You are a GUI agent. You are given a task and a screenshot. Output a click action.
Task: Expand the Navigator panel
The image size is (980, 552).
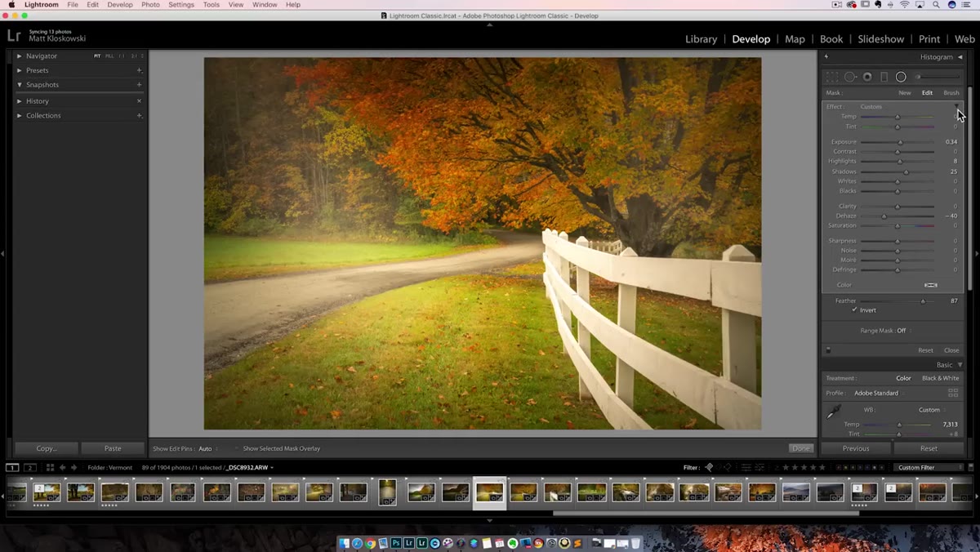20,56
